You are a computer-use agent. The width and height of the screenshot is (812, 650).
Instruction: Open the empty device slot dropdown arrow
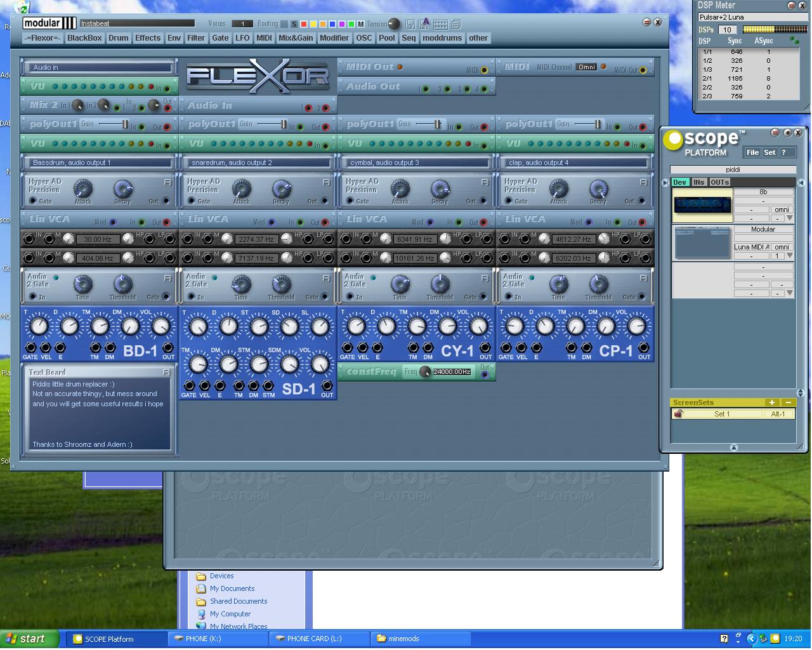click(790, 293)
